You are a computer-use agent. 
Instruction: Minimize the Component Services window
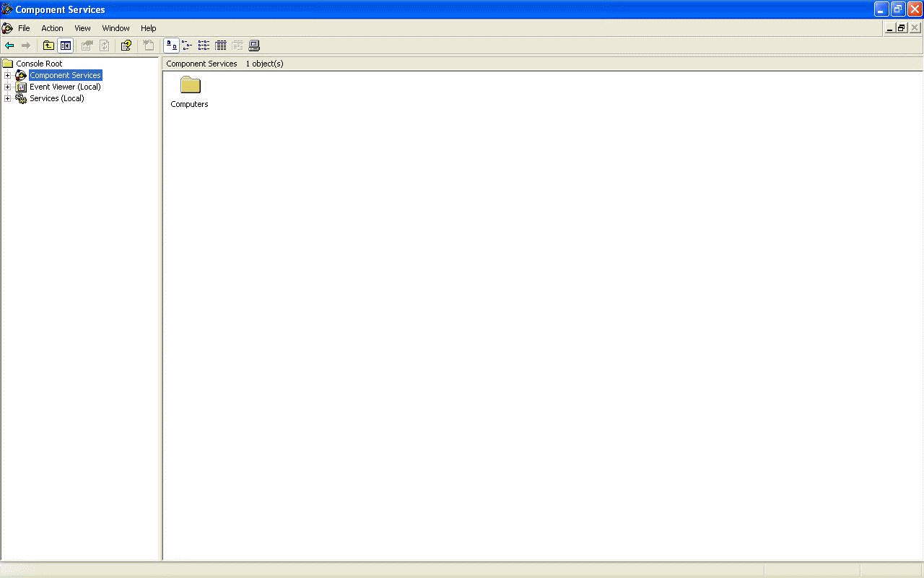tap(881, 9)
